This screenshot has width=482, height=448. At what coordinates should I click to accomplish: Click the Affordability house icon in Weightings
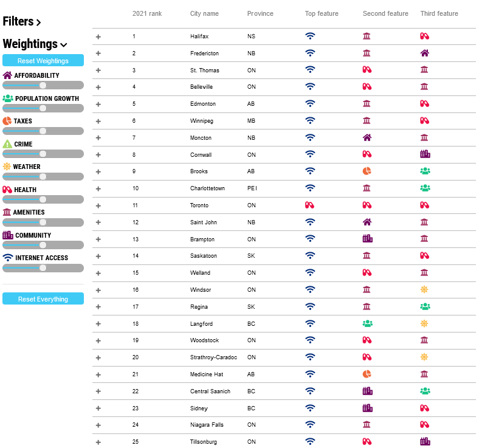(7, 75)
